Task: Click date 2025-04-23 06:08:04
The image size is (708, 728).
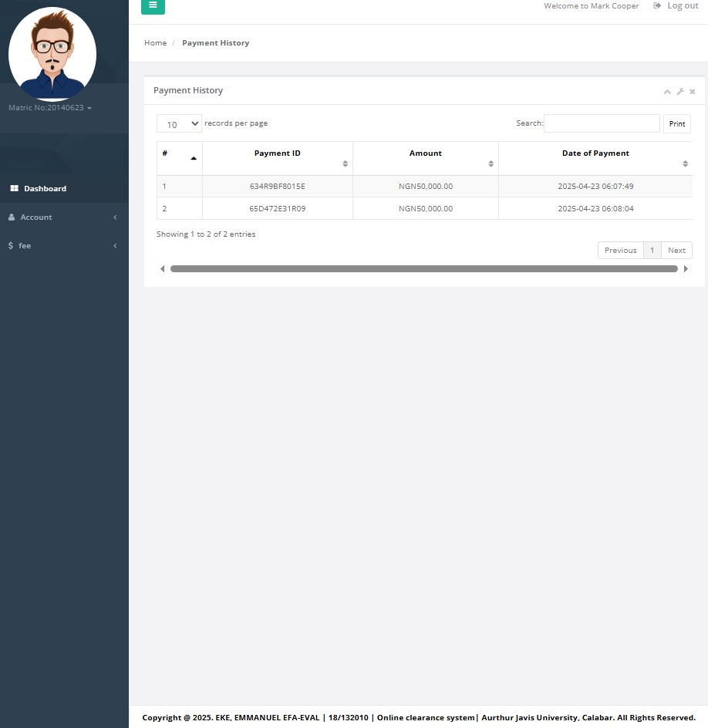Action: [595, 208]
